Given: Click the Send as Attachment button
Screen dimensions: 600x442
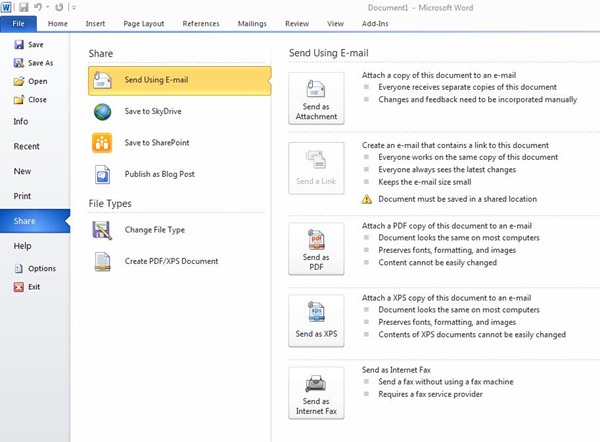Looking at the screenshot, I should pyautogui.click(x=315, y=98).
